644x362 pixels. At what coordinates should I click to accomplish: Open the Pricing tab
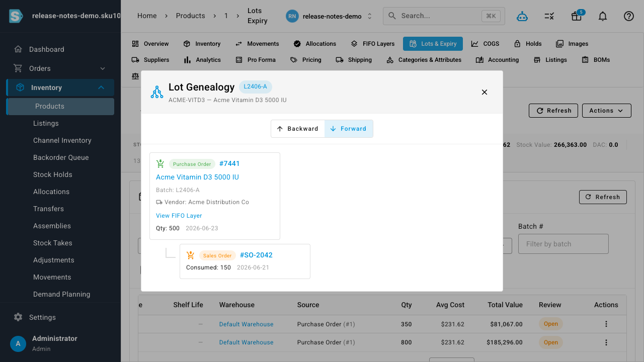click(306, 60)
